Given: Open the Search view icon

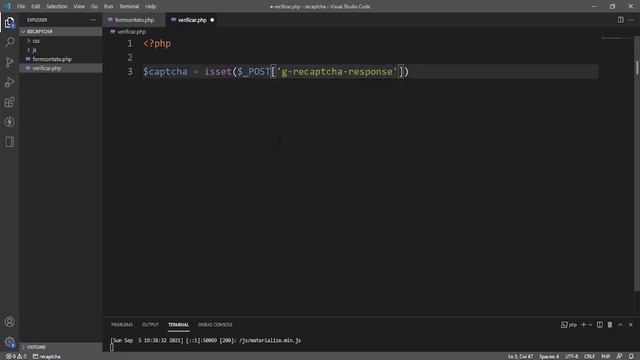Looking at the screenshot, I should [x=9, y=42].
